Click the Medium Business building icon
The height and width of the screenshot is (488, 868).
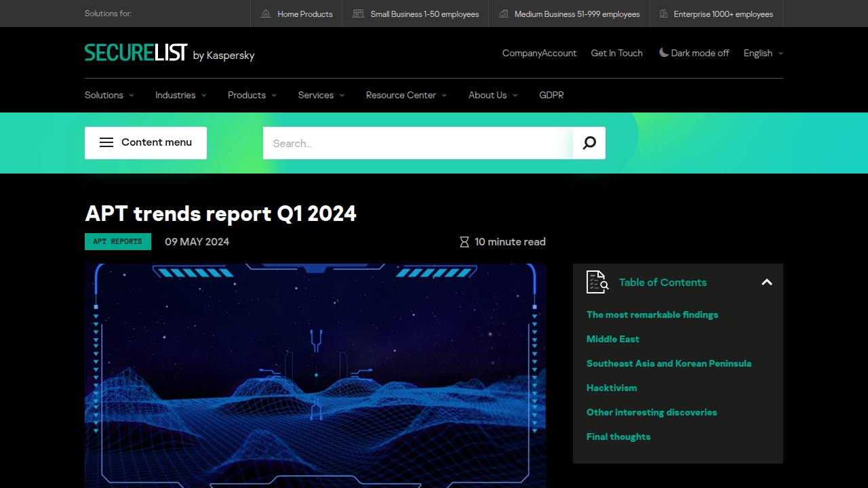(x=503, y=14)
